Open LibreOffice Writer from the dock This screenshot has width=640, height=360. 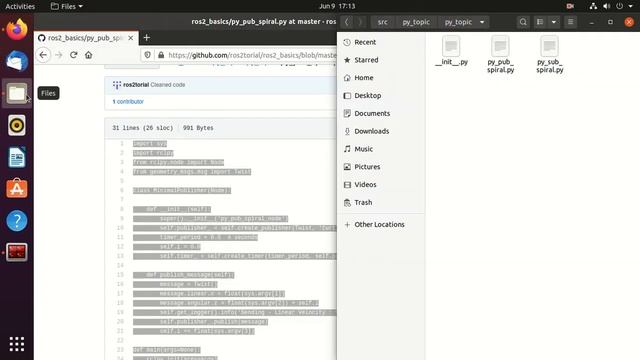pos(17,157)
